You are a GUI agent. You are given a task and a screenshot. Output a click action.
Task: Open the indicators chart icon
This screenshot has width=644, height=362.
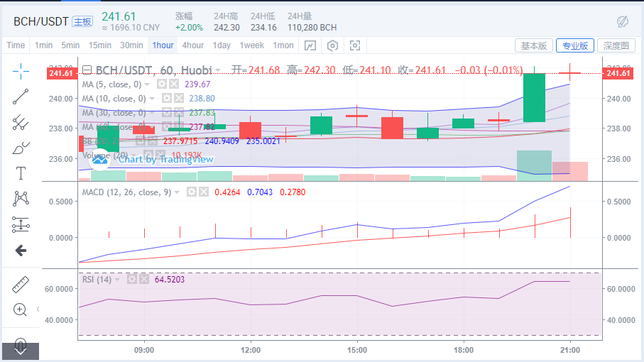pos(310,45)
